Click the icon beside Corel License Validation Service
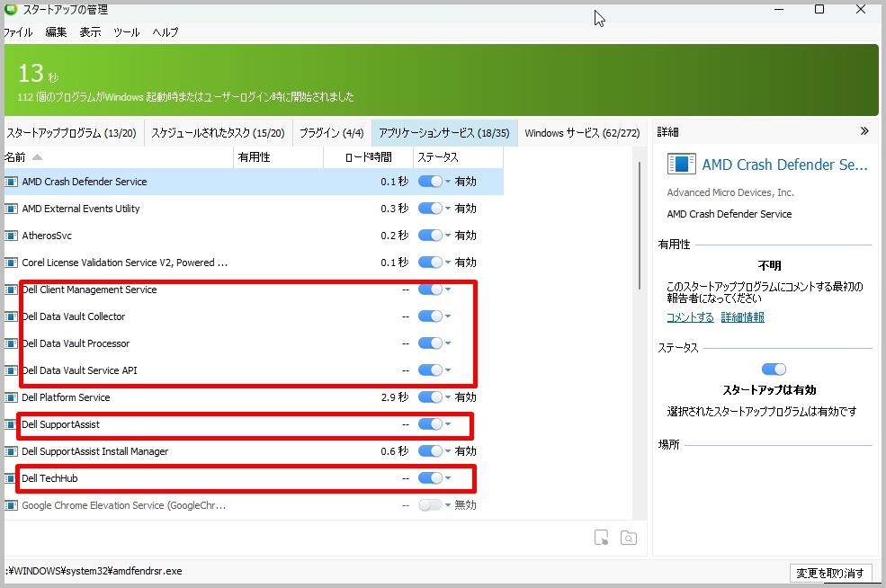Image resolution: width=886 pixels, height=588 pixels. click(x=11, y=263)
